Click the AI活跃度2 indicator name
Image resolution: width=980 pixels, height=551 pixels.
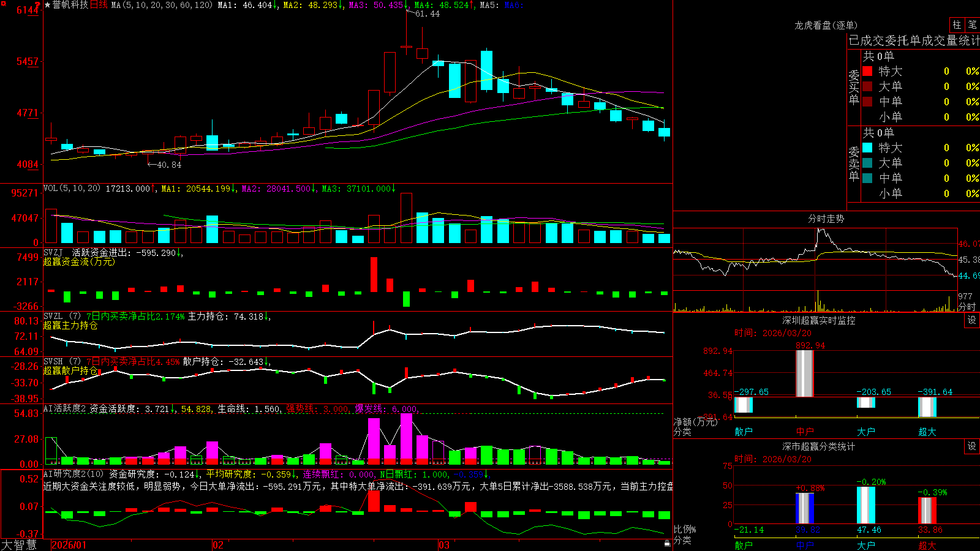click(65, 409)
